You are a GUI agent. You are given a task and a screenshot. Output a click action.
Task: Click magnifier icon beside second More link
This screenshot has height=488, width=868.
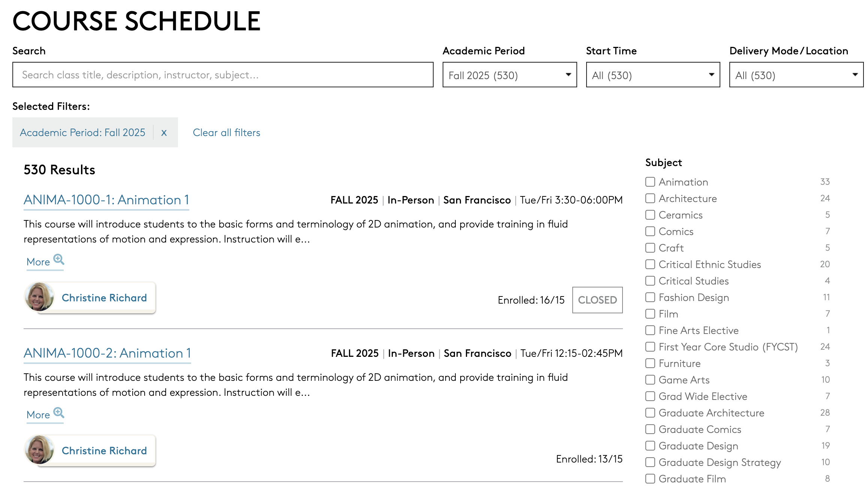click(x=59, y=413)
